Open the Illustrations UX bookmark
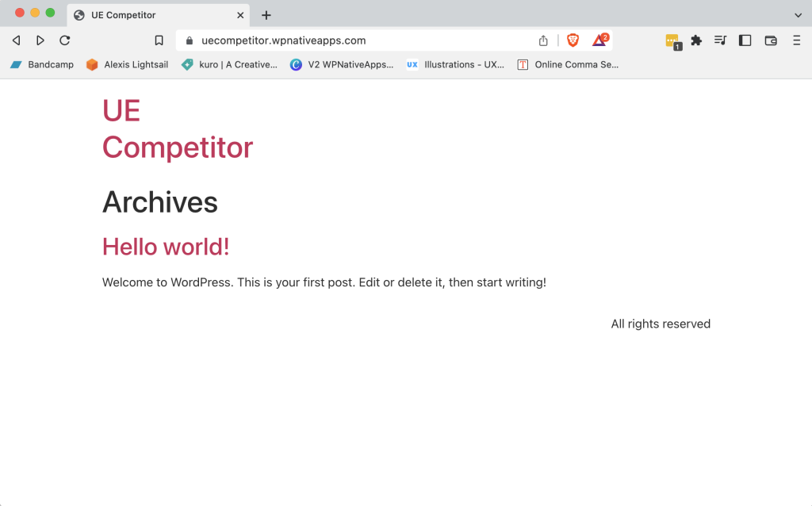This screenshot has width=812, height=506. point(455,65)
